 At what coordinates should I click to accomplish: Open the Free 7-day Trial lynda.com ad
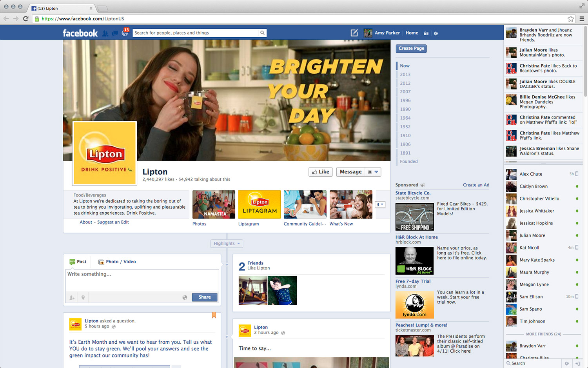413,281
